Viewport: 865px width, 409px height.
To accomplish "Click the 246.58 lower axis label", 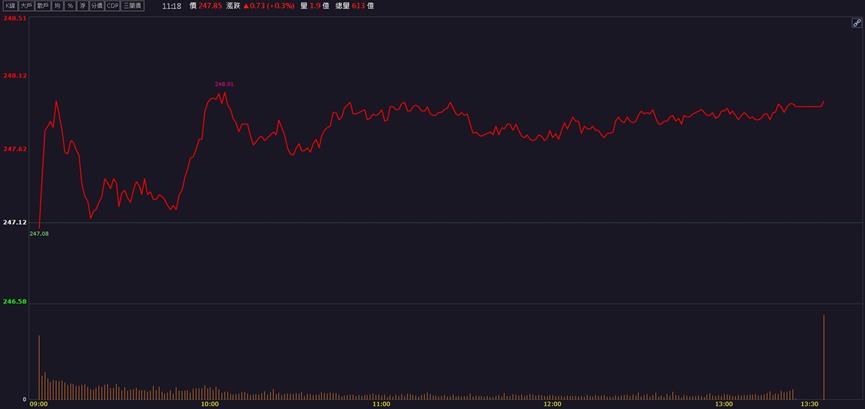I will tap(15, 302).
